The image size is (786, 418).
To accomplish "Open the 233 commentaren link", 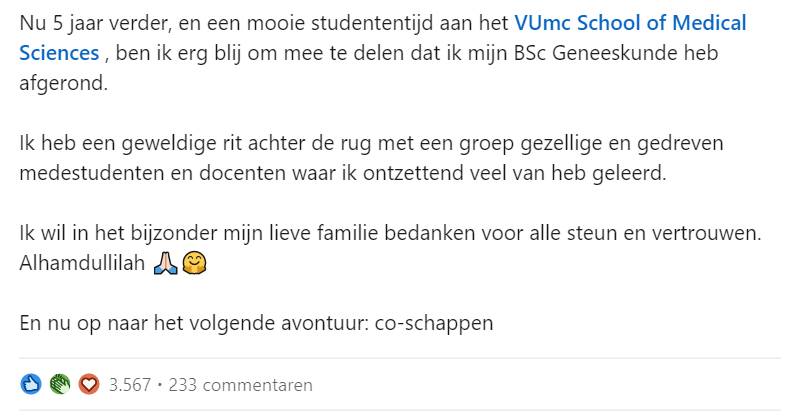I will coord(240,385).
